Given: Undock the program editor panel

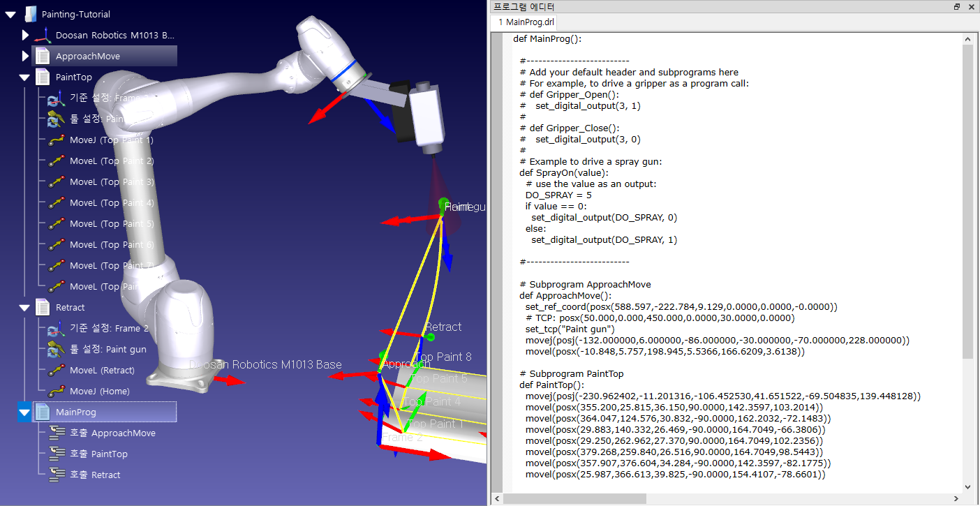Looking at the screenshot, I should [957, 6].
